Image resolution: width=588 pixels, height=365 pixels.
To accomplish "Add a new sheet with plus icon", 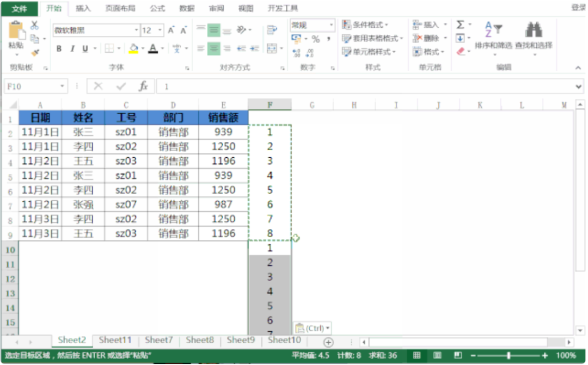I will (x=328, y=342).
